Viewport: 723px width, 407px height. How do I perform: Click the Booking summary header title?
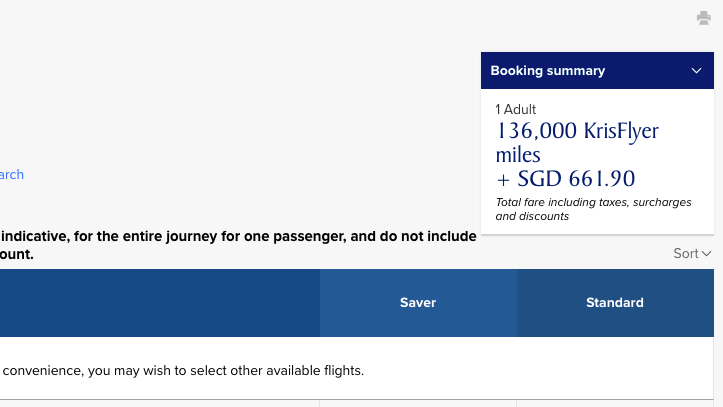point(547,71)
